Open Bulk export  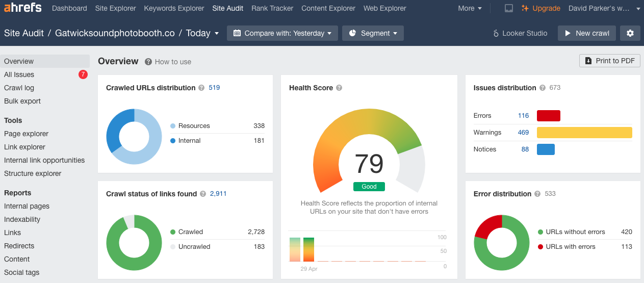coord(22,101)
